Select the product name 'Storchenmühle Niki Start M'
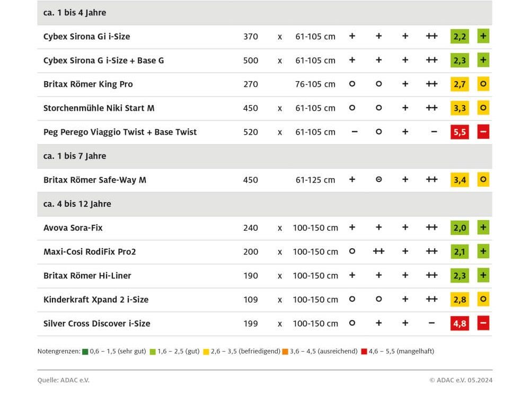The image size is (530, 420). tap(99, 108)
